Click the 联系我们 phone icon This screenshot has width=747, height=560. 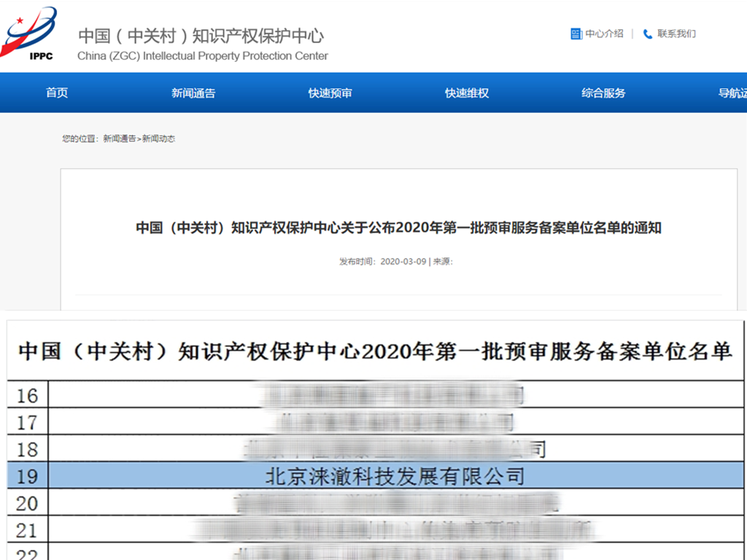pyautogui.click(x=648, y=34)
